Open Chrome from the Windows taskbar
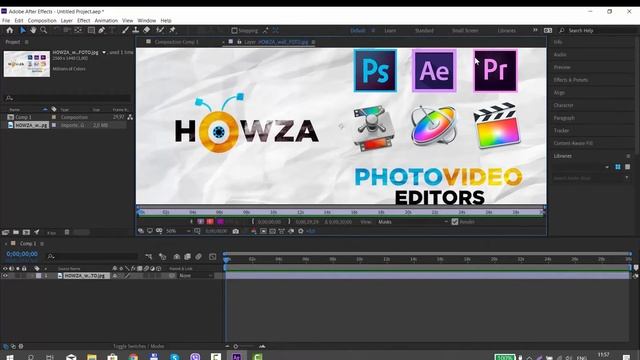The height and width of the screenshot is (360, 640). [133, 357]
